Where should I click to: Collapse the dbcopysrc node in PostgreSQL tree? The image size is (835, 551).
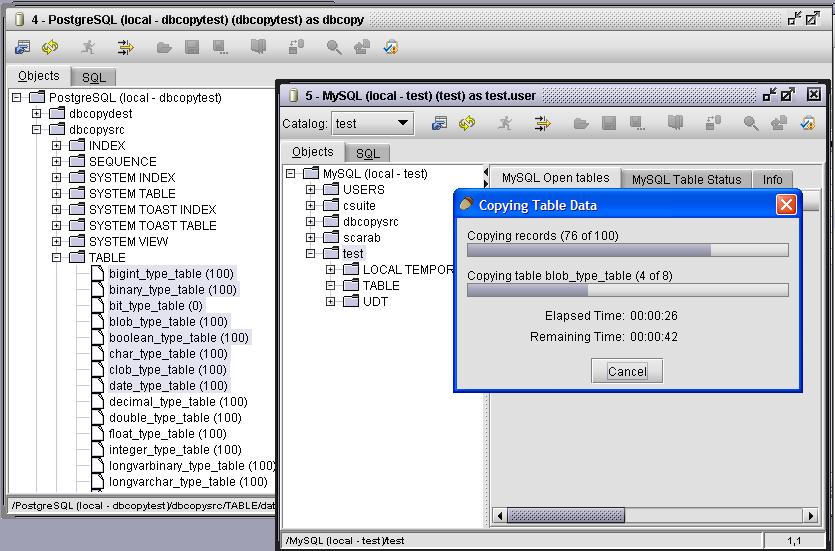click(x=37, y=130)
